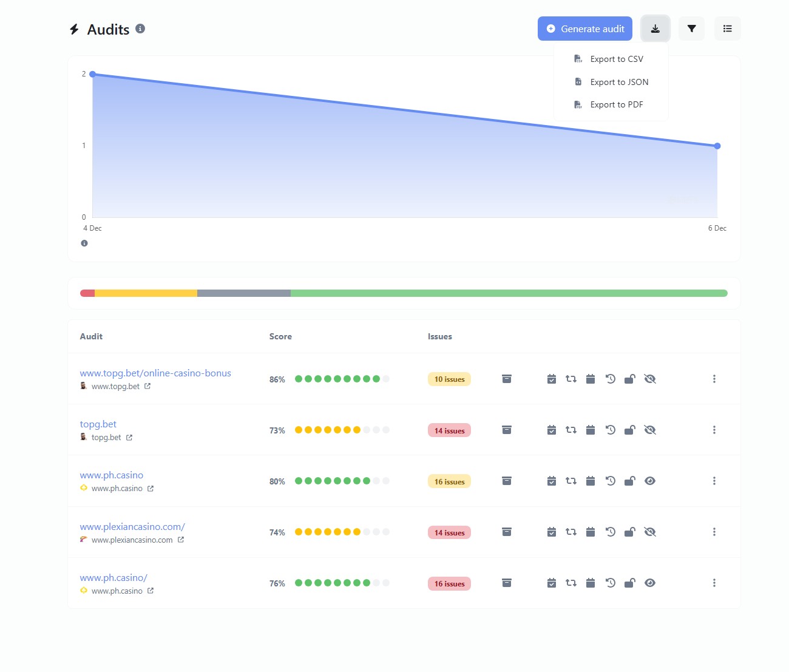Open the export/download options icon

[x=655, y=28]
